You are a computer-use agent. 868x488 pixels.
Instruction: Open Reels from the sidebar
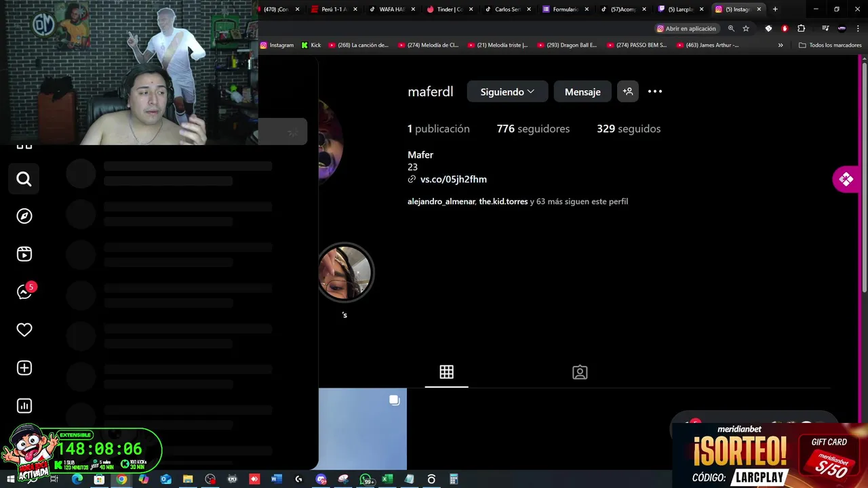24,254
